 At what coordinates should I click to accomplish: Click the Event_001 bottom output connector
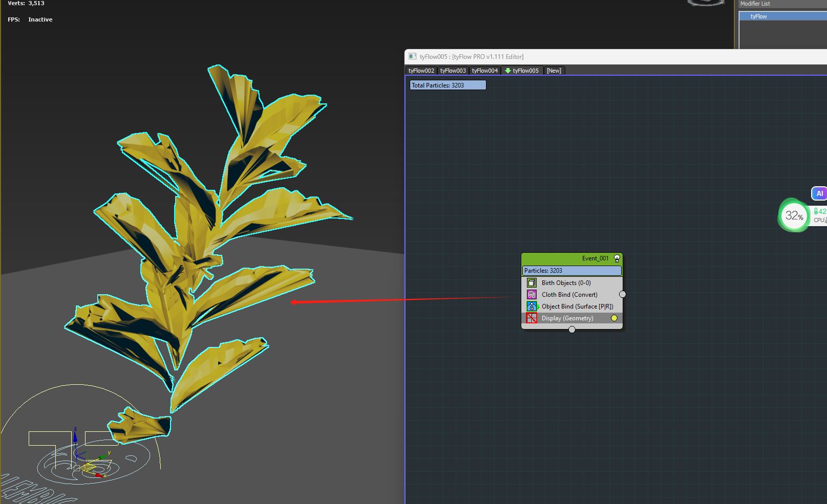coord(572,330)
